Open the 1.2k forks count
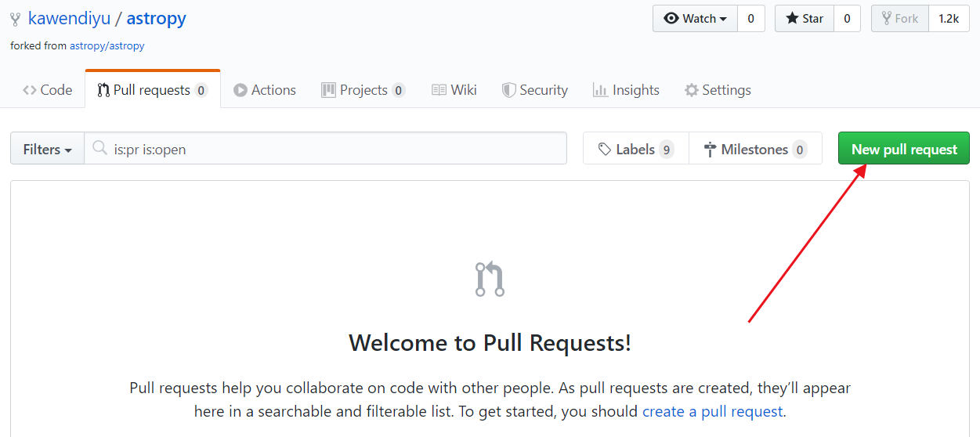The image size is (980, 437). tap(949, 18)
